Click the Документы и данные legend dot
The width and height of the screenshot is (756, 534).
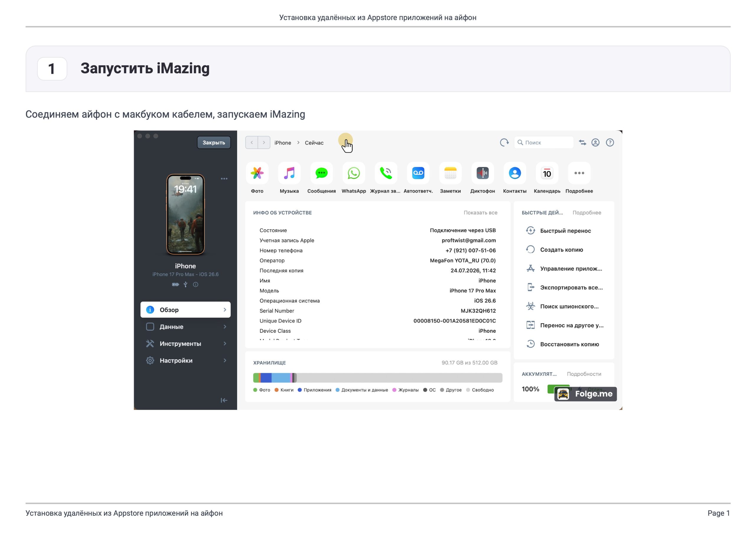coord(338,390)
